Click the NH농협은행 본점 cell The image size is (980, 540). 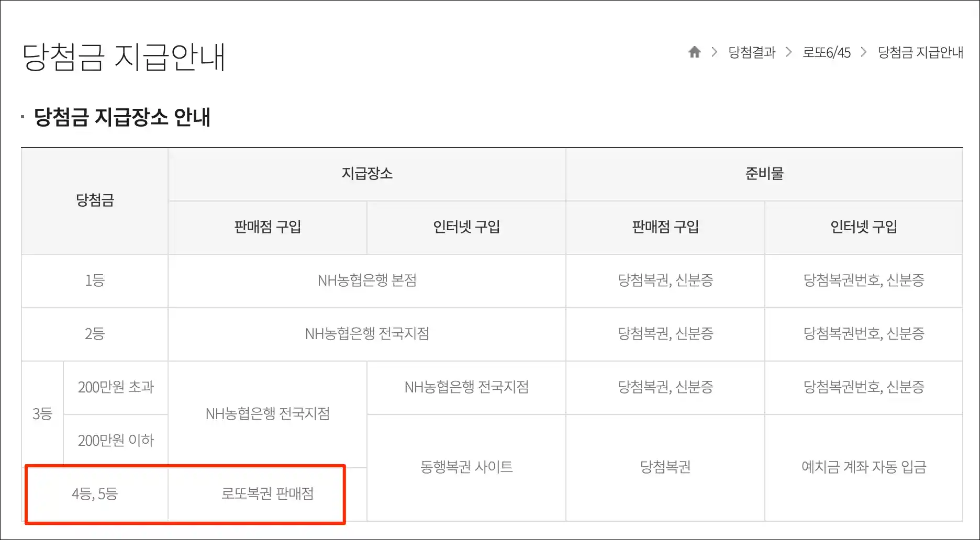click(367, 280)
